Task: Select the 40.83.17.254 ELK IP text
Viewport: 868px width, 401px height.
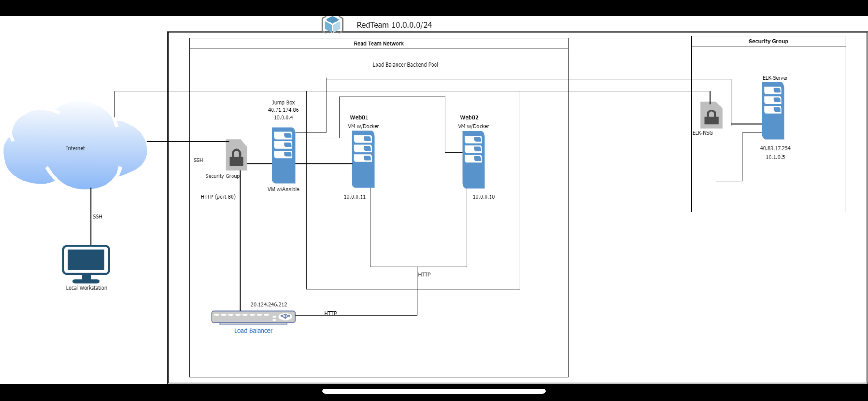Action: pyautogui.click(x=775, y=148)
